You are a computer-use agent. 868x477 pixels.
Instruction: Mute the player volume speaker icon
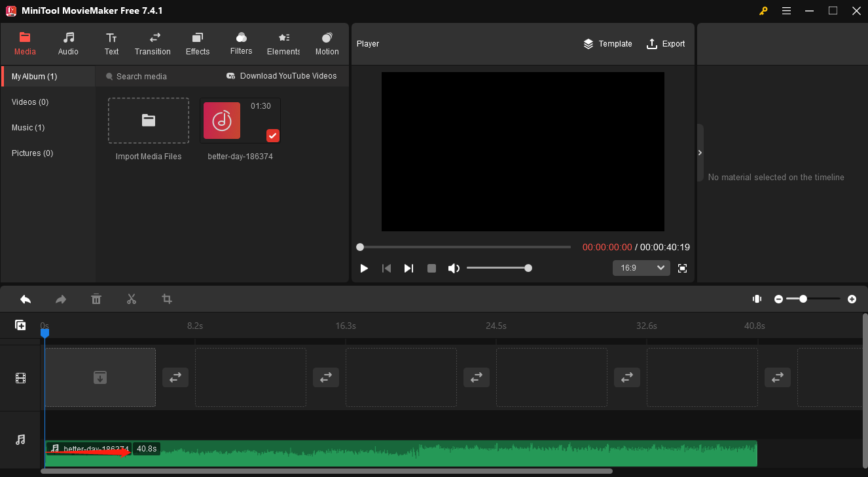pos(454,268)
